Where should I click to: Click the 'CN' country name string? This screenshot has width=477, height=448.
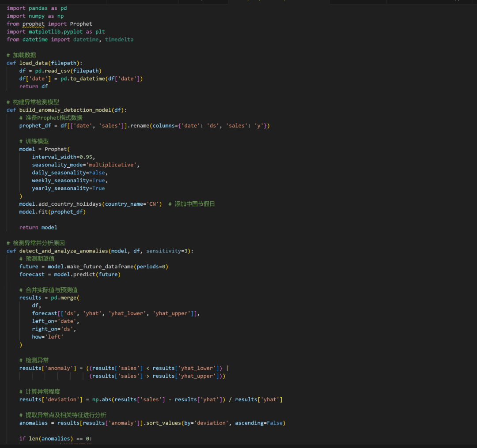click(x=154, y=204)
